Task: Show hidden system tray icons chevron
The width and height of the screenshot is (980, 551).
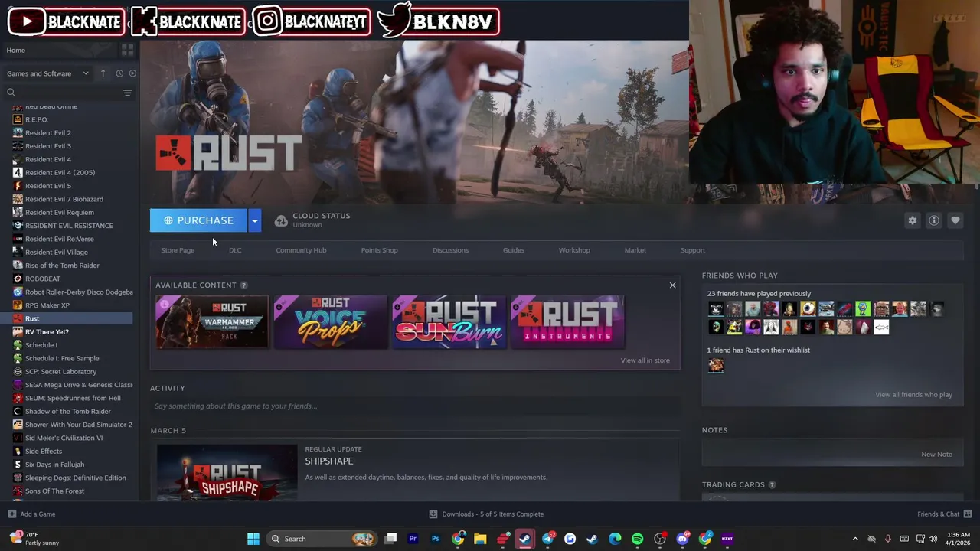Action: pos(855,539)
